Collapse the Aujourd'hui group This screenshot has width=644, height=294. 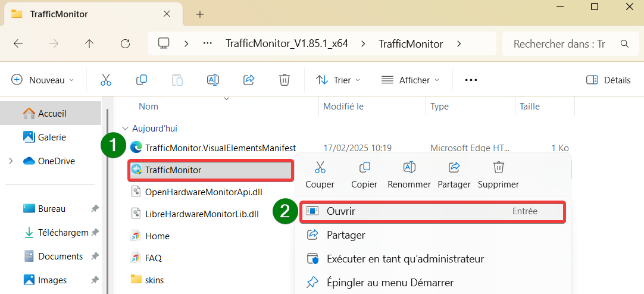(125, 129)
